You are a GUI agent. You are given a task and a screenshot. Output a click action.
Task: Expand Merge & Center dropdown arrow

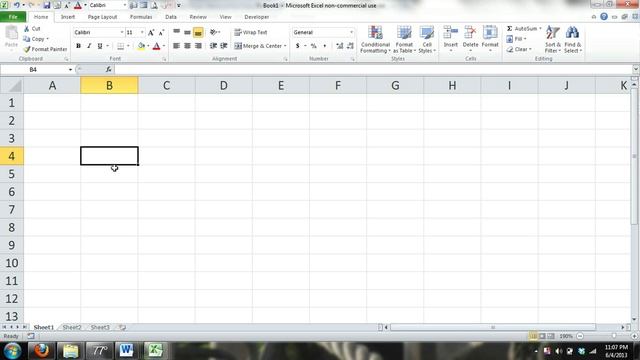(x=285, y=46)
